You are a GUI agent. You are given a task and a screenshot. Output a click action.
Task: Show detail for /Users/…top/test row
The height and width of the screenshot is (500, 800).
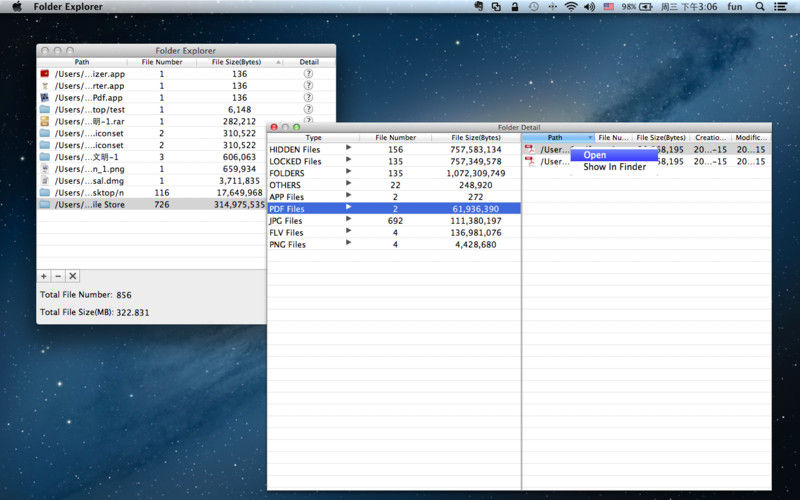coord(308,109)
